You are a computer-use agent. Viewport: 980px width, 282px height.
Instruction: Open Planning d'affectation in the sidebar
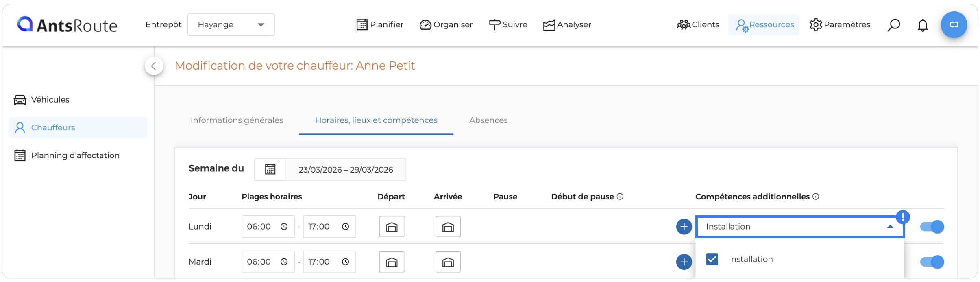click(x=78, y=155)
